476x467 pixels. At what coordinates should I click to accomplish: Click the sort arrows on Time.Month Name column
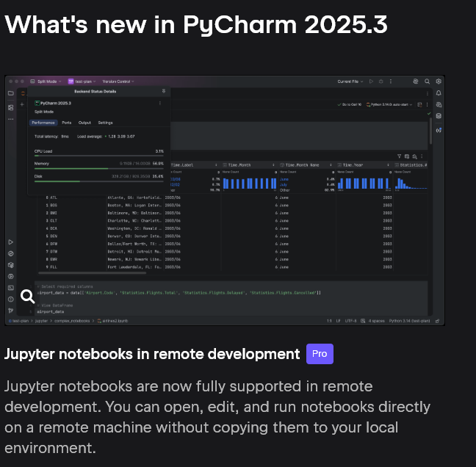click(x=331, y=165)
